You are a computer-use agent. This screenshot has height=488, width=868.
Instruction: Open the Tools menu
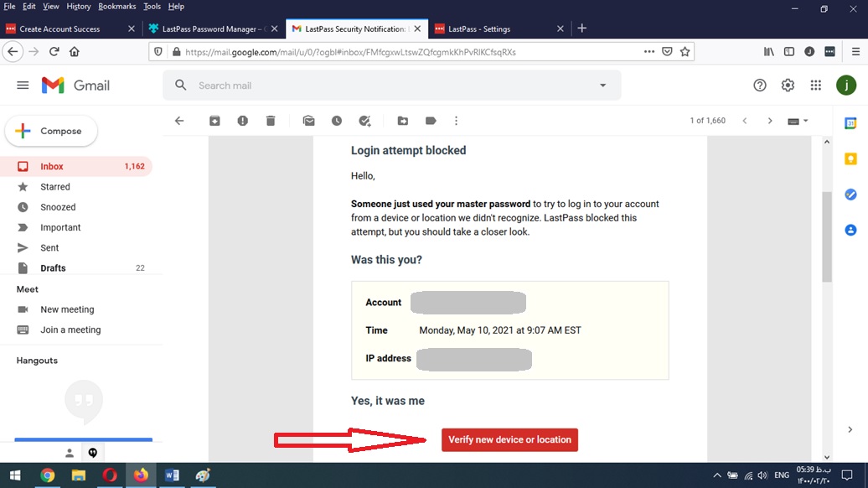[x=152, y=7]
